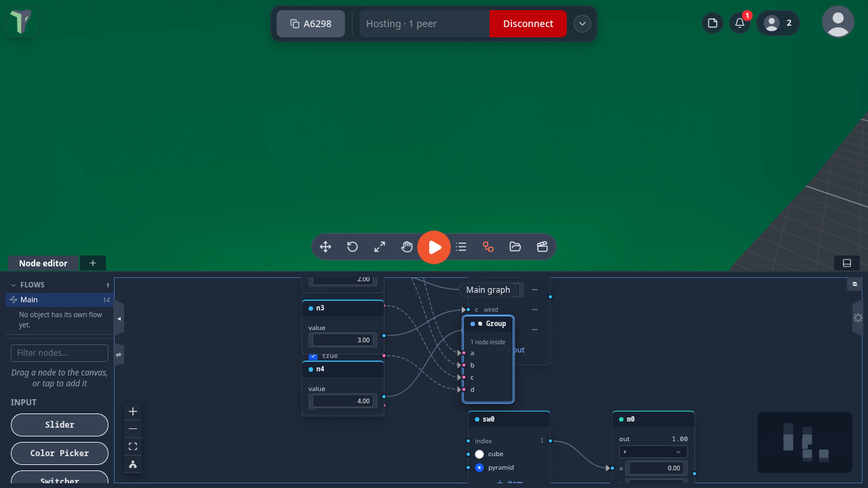Switch to the Node editor tab
Image resolution: width=868 pixels, height=488 pixels.
point(43,263)
